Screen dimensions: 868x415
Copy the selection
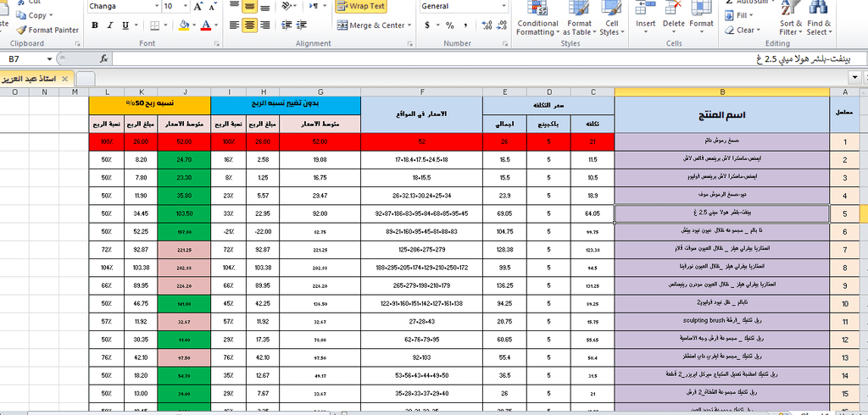pos(31,15)
